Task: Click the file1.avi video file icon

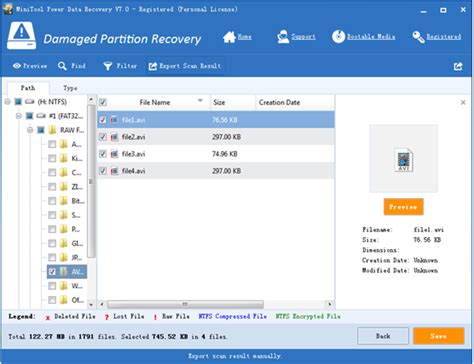Action: (114, 120)
